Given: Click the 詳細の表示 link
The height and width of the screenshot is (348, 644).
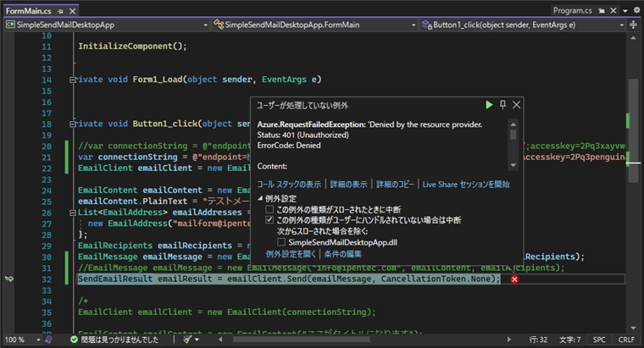Looking at the screenshot, I should [349, 185].
